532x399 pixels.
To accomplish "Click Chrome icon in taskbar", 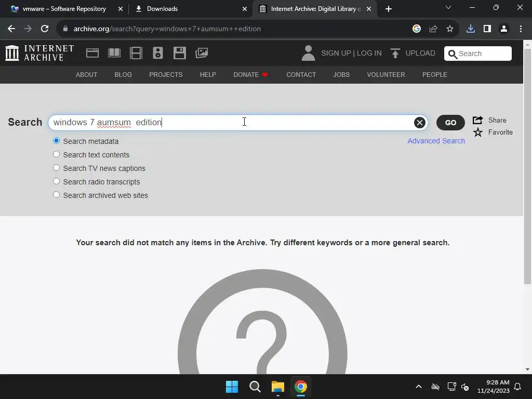I will click(x=301, y=387).
